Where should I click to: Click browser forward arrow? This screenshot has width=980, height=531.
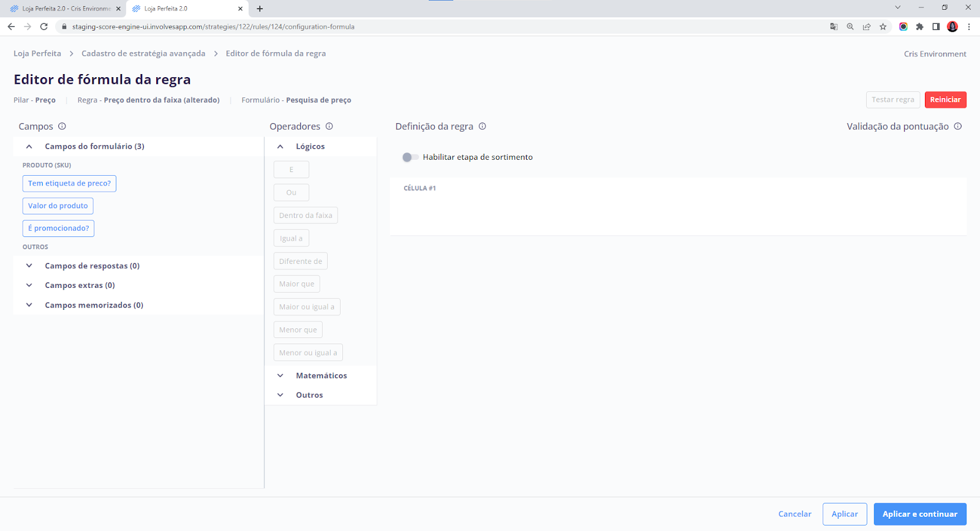(x=28, y=26)
